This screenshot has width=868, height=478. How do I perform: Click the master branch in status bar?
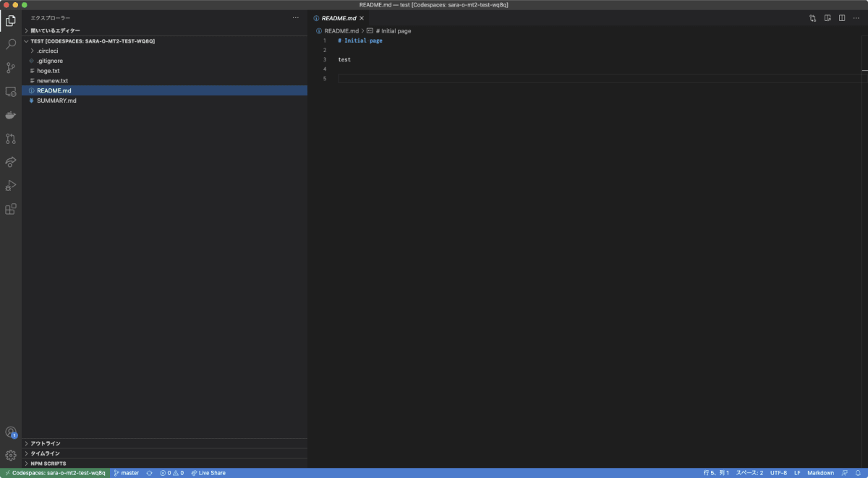[126, 473]
